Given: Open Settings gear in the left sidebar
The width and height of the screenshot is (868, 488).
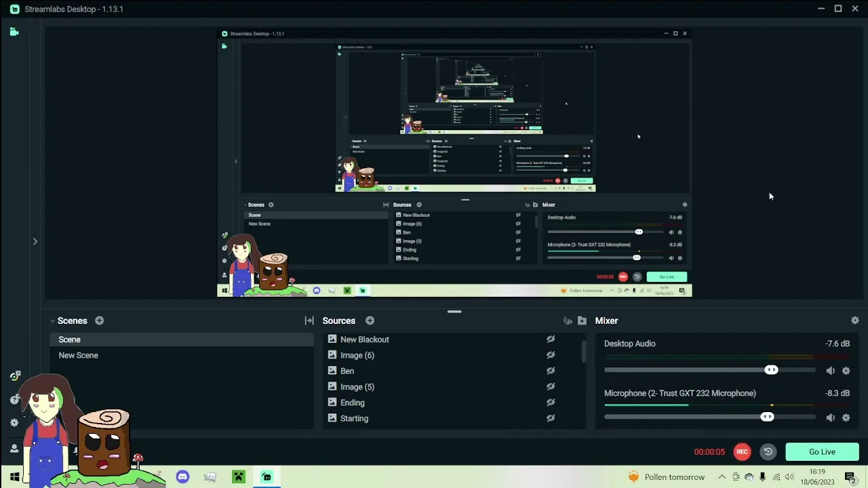Looking at the screenshot, I should coord(14,423).
